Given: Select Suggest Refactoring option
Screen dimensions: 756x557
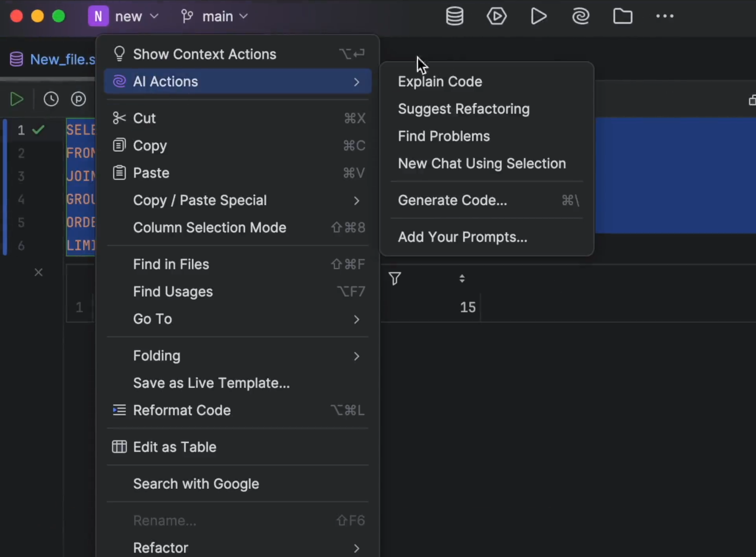Looking at the screenshot, I should click(463, 109).
